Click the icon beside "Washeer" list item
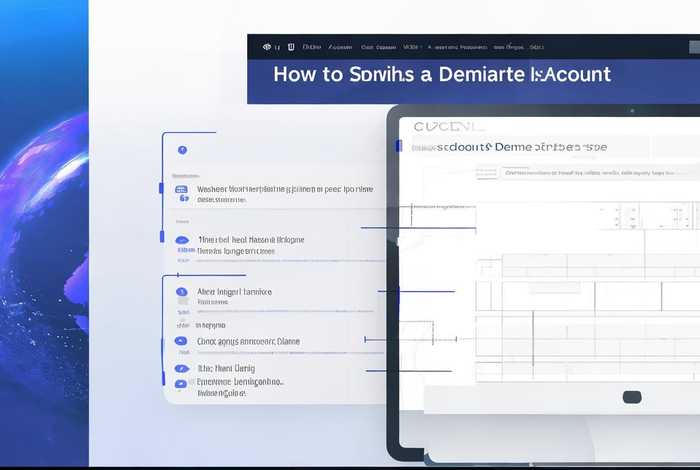The image size is (700, 470). pos(181,189)
